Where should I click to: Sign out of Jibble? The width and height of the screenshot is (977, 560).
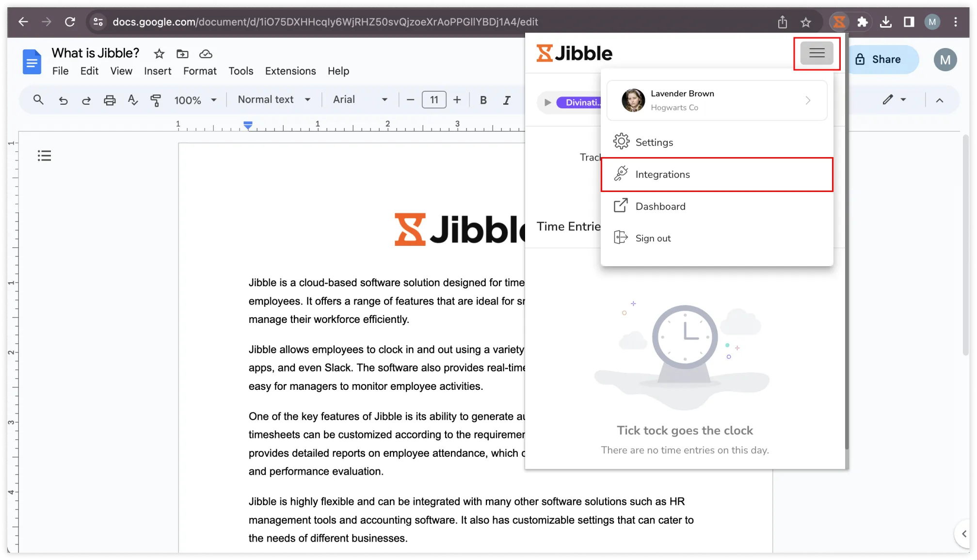pos(653,238)
